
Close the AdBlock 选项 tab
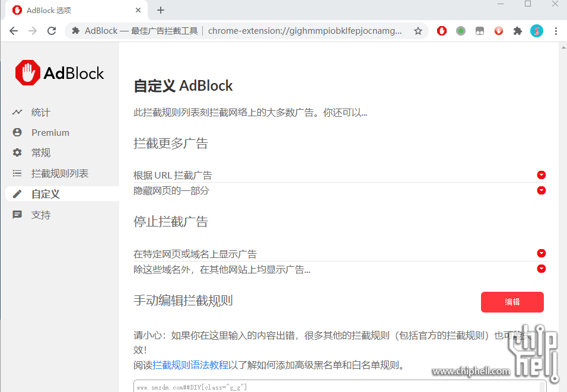pyautogui.click(x=138, y=10)
